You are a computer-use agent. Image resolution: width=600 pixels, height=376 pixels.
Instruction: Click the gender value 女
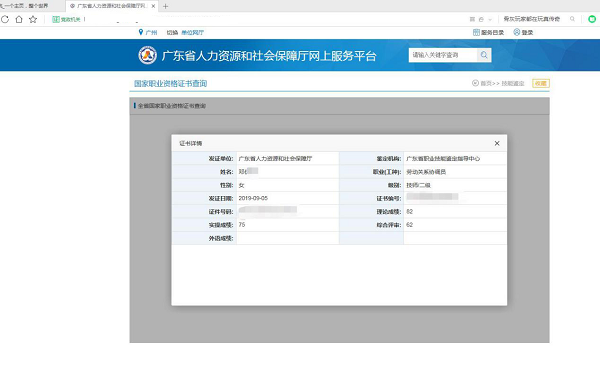[241, 185]
